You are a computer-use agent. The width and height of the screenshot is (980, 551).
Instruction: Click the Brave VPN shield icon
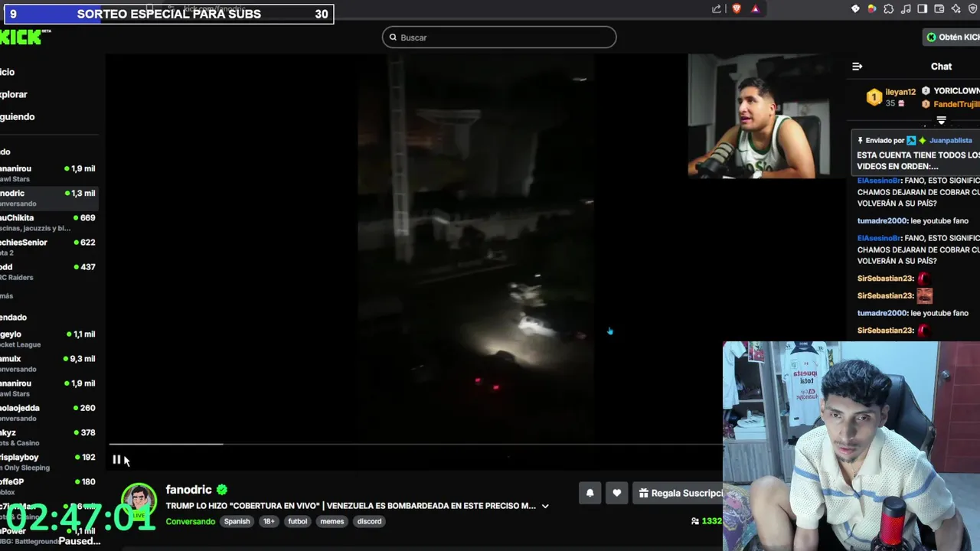coord(972,9)
